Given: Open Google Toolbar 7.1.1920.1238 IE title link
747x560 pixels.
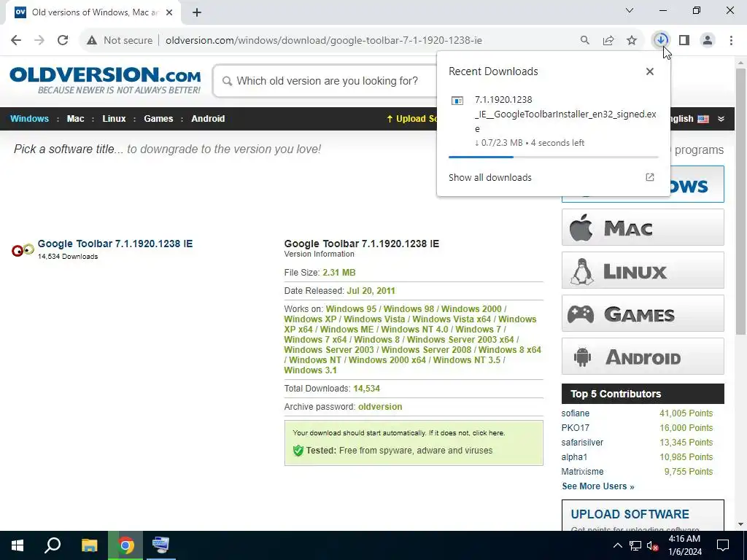Looking at the screenshot, I should [115, 244].
